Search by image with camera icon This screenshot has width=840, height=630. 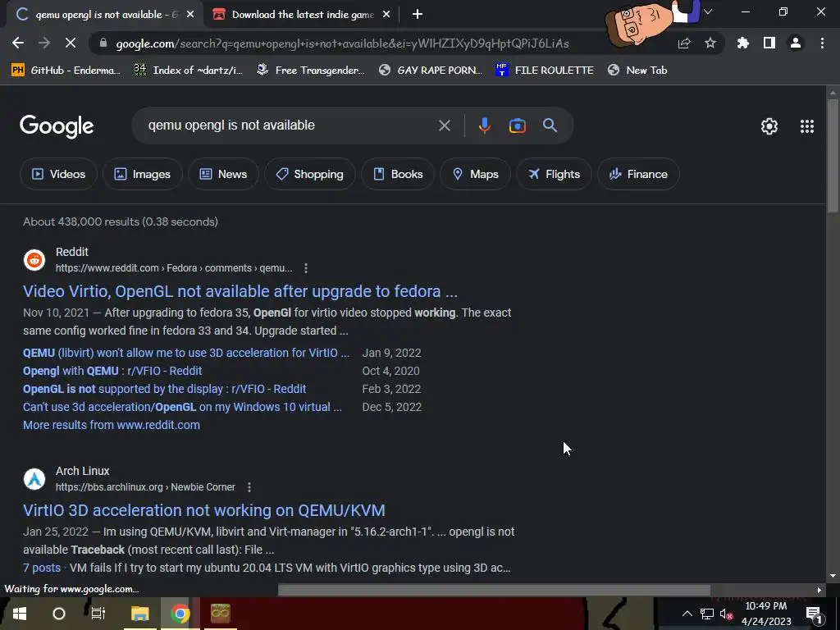pos(517,126)
